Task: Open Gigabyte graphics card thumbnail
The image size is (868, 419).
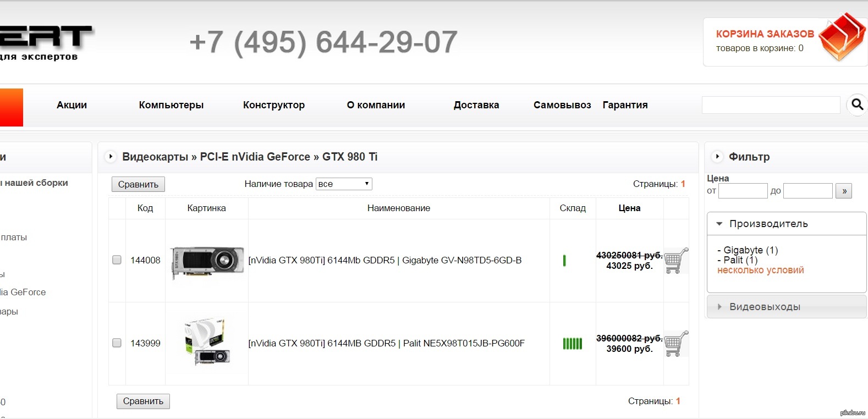Action: [x=207, y=261]
